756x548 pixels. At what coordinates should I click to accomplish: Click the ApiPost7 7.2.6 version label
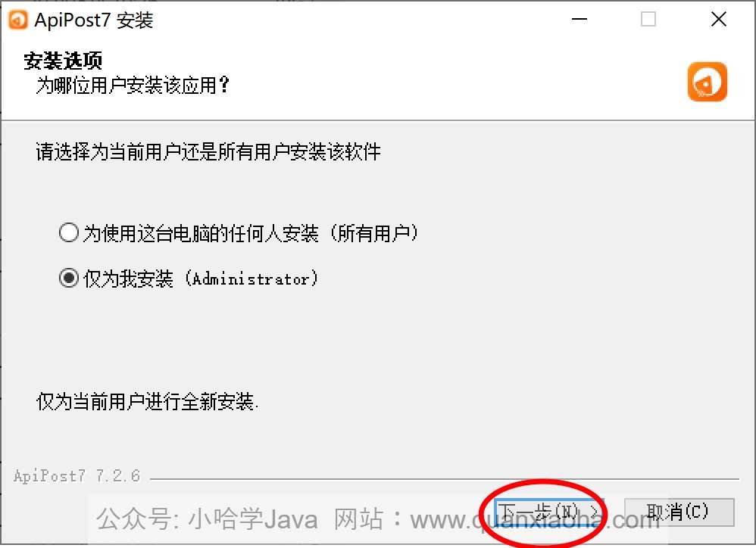(x=77, y=476)
